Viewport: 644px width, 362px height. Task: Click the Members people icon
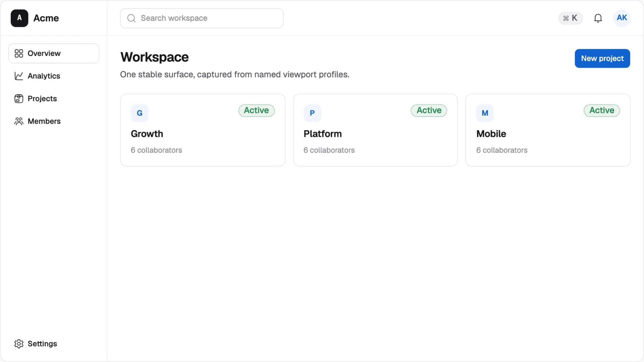coord(19,121)
